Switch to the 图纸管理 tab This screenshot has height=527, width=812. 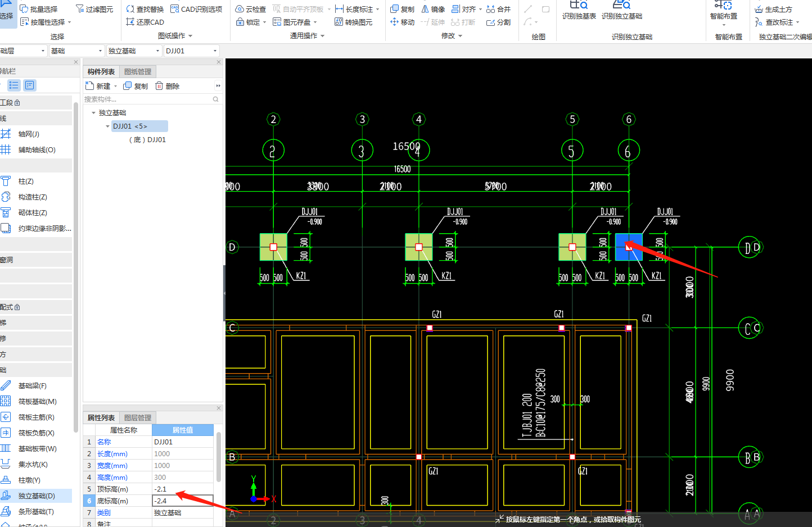138,71
